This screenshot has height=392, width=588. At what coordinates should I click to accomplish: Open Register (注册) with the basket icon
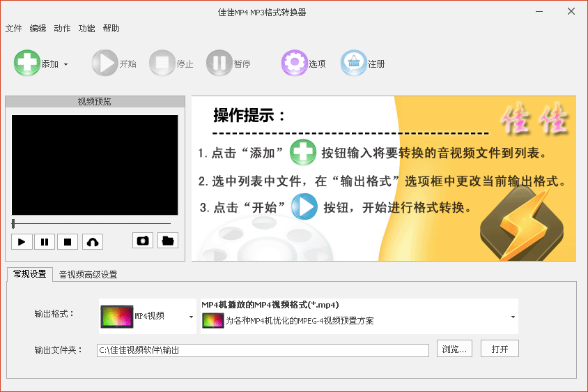click(353, 63)
